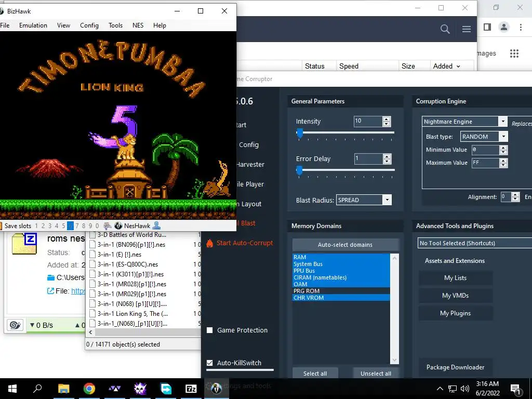Viewport: 532px width, 399px height.
Task: Click the Alignment stepper arrows
Action: 515,197
